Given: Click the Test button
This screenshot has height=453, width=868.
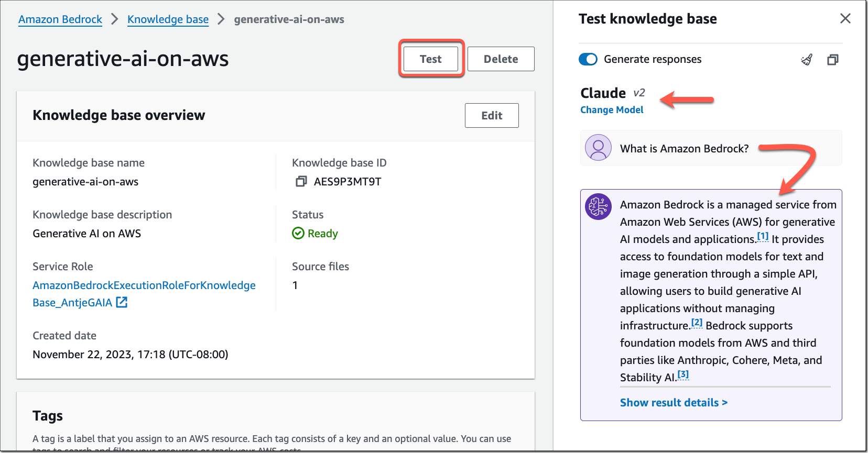Looking at the screenshot, I should [431, 59].
